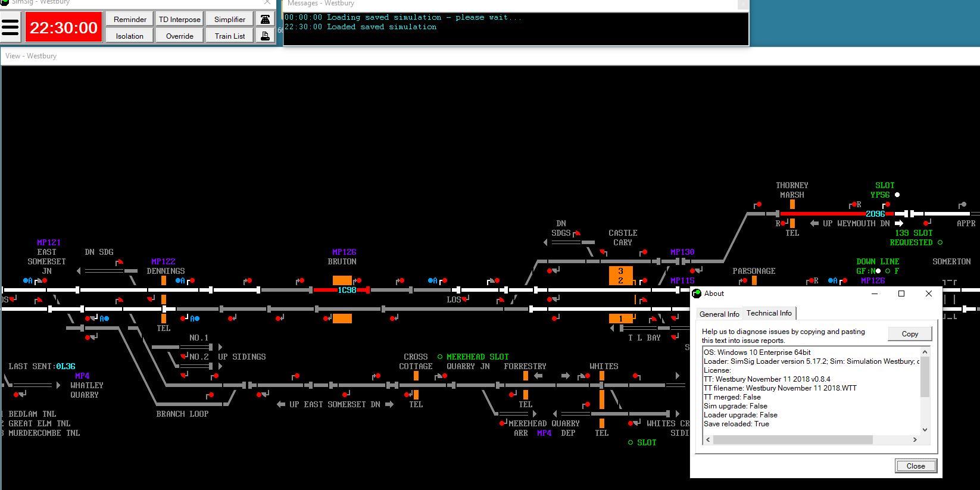Viewport: 980px width, 490px height.
Task: Click the 'Save reloaded: True' line
Action: pos(736,424)
